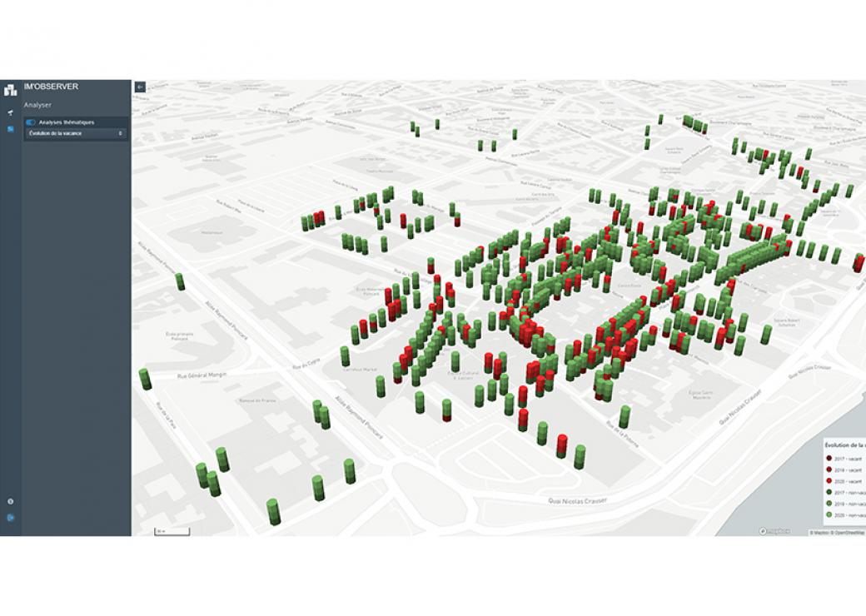Click the legend title Évolution de la
Screen dimensions: 866x616
[844, 445]
